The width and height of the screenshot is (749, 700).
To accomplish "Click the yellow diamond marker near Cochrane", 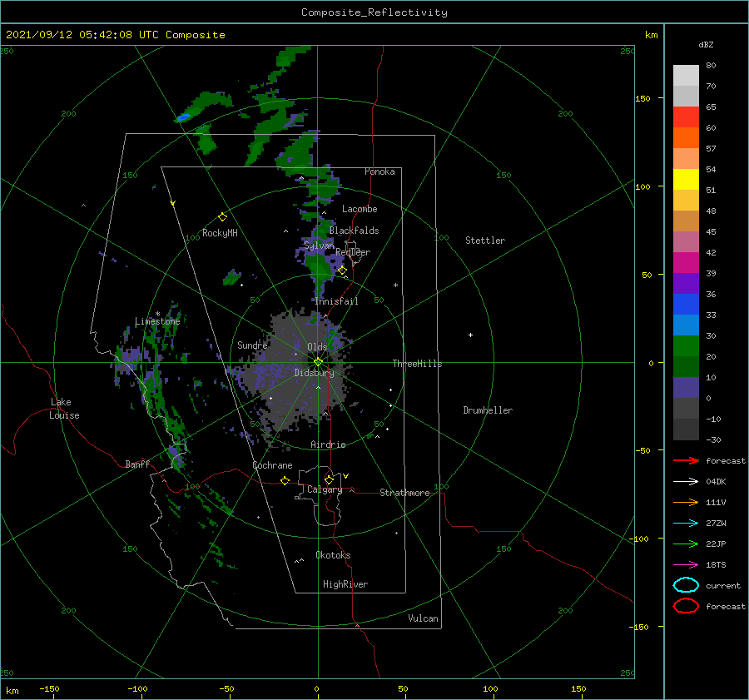I will pyautogui.click(x=285, y=480).
